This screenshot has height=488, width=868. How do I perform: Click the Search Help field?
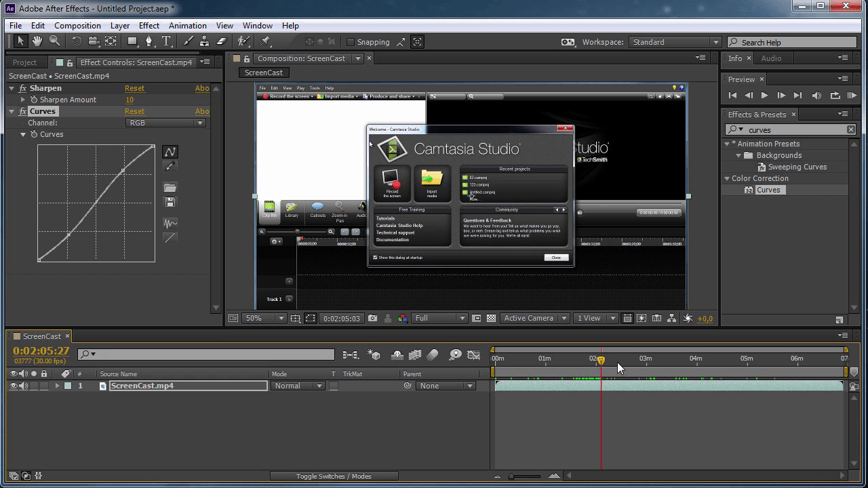pyautogui.click(x=792, y=42)
